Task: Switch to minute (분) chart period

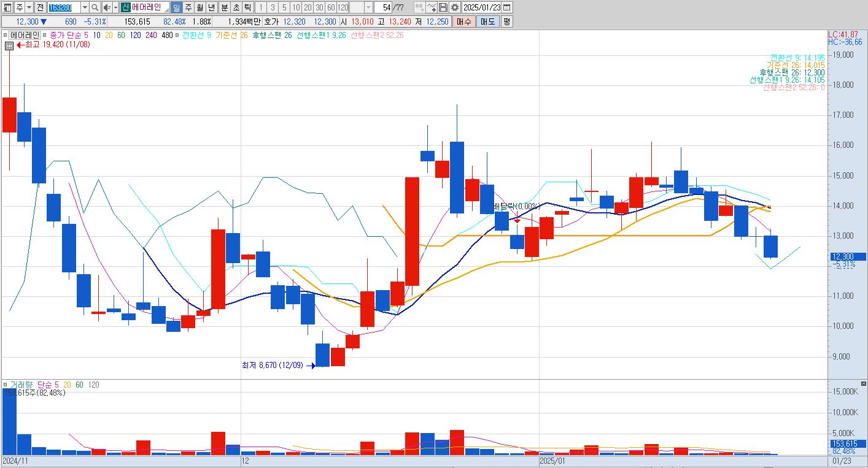Action: pyautogui.click(x=223, y=7)
